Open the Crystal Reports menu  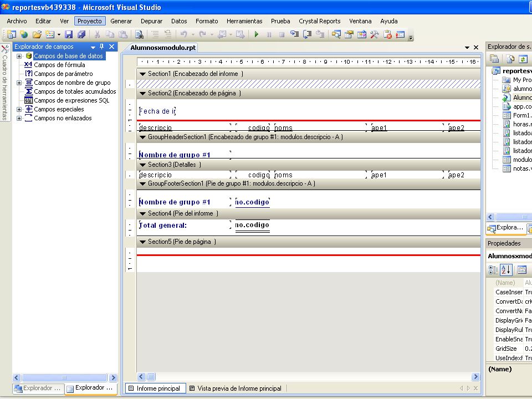[x=320, y=21]
